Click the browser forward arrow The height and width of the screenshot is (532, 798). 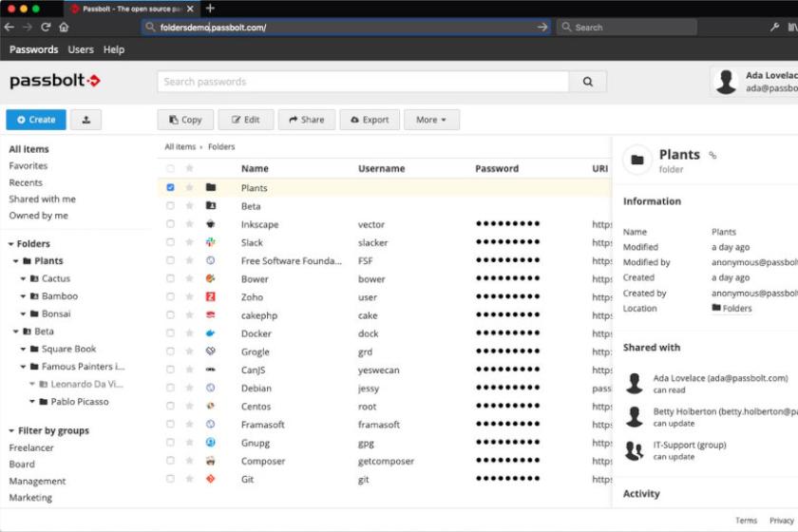pos(28,27)
